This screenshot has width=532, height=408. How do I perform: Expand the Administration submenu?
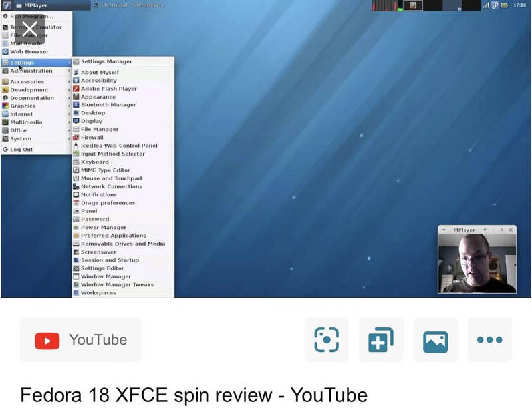[37, 71]
